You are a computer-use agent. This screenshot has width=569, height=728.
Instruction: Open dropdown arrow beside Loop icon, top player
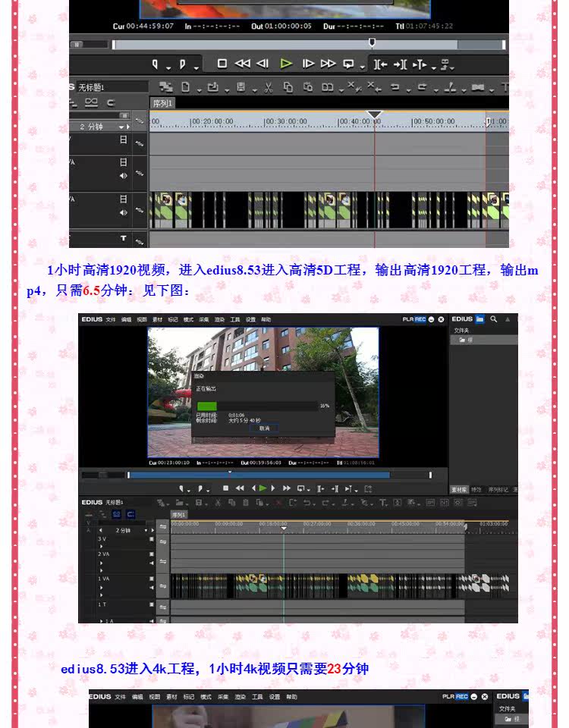point(363,68)
